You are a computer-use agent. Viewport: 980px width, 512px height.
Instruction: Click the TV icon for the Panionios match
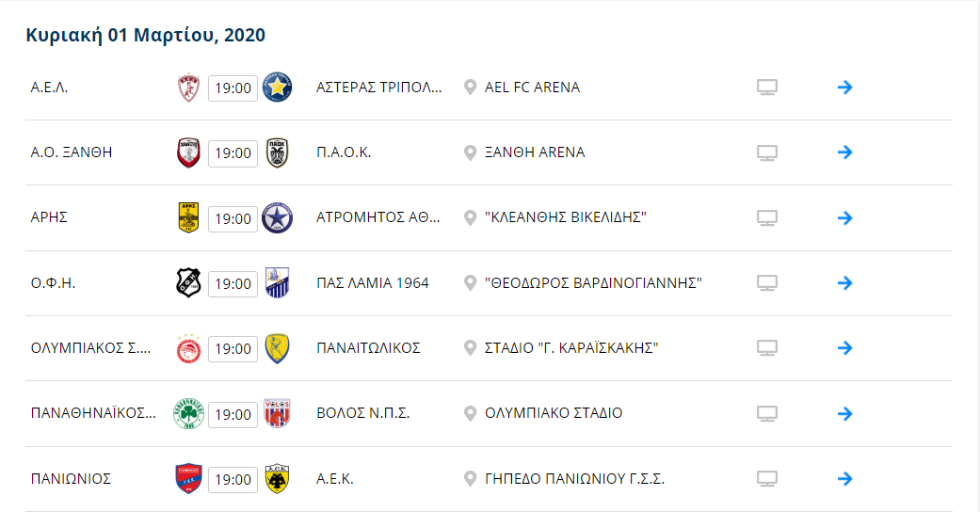click(x=767, y=479)
